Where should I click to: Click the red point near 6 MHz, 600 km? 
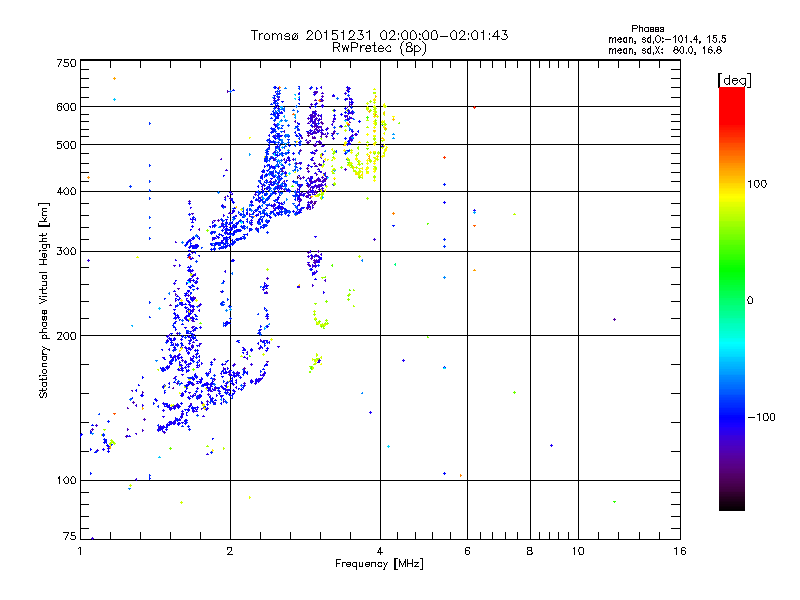(x=474, y=107)
